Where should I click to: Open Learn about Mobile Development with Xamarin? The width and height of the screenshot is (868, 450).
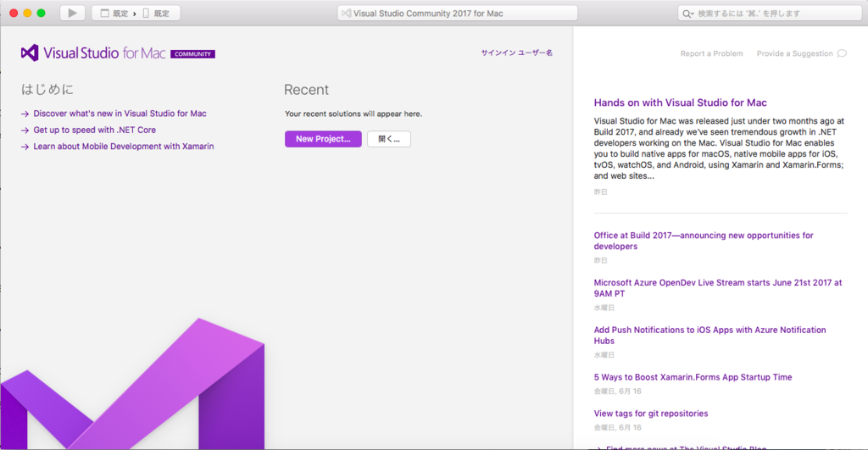pos(124,147)
